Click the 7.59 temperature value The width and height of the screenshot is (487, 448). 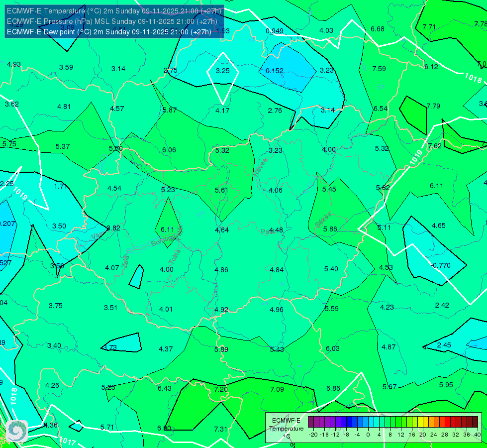click(x=379, y=69)
